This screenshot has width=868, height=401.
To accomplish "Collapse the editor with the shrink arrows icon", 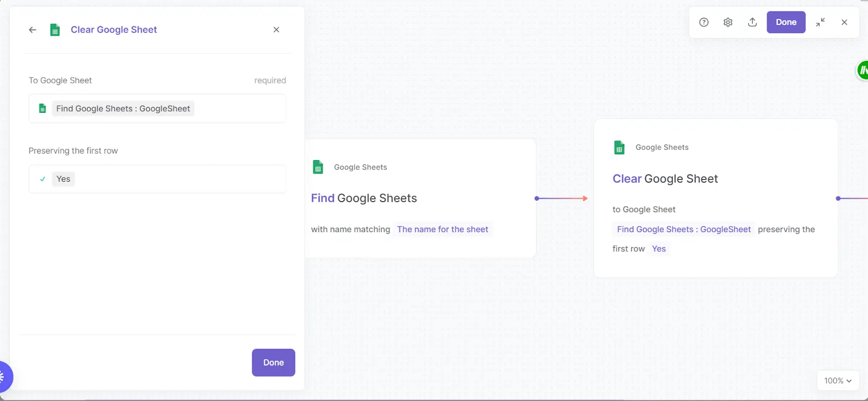I will pos(820,22).
